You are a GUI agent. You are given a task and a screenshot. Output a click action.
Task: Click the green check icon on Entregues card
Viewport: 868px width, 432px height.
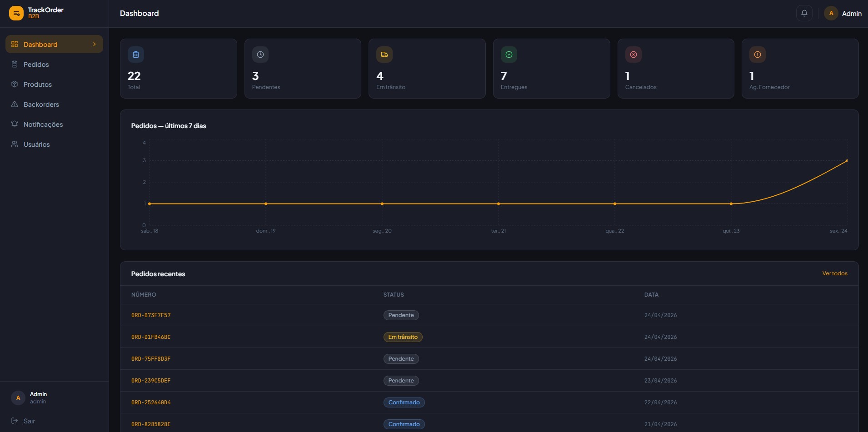(x=509, y=55)
